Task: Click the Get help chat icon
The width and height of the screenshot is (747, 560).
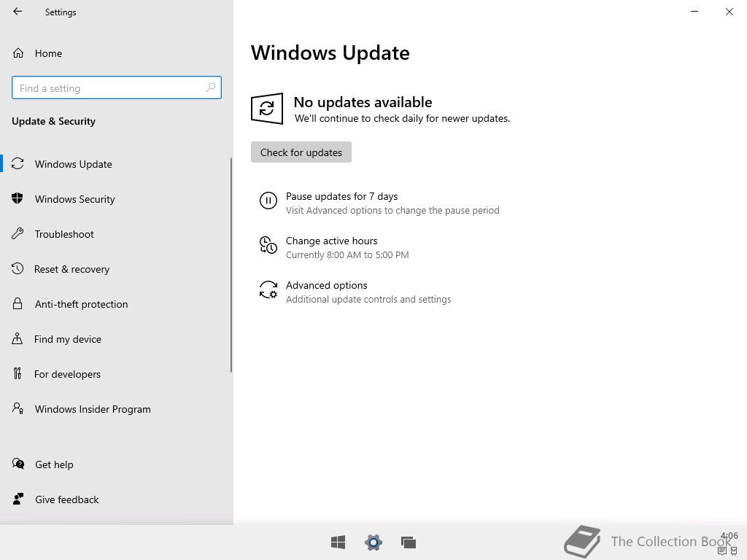Action: [18, 464]
